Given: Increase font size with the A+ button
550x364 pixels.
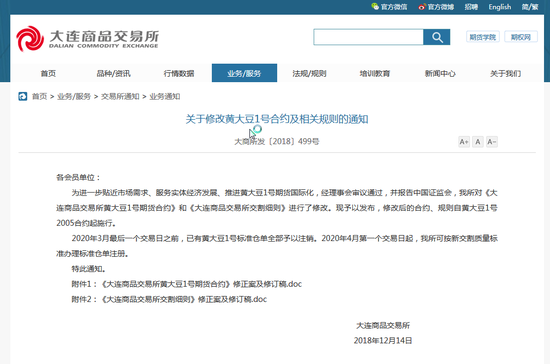Looking at the screenshot, I should [x=464, y=142].
